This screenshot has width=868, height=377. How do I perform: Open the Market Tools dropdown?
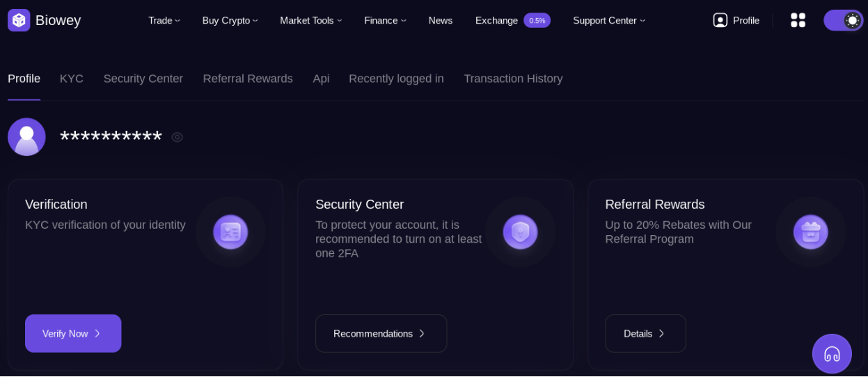tap(310, 20)
